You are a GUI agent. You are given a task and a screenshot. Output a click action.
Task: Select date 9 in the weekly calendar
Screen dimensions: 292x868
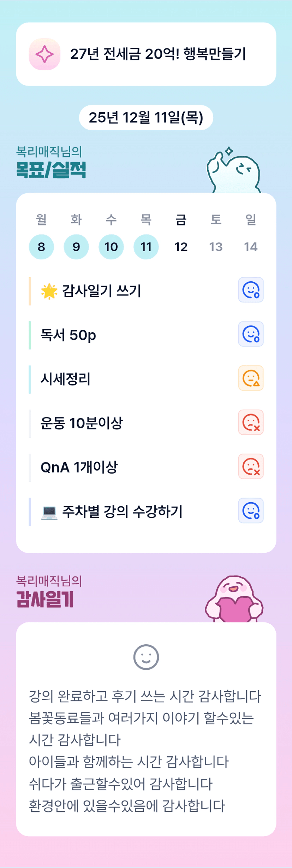76,247
